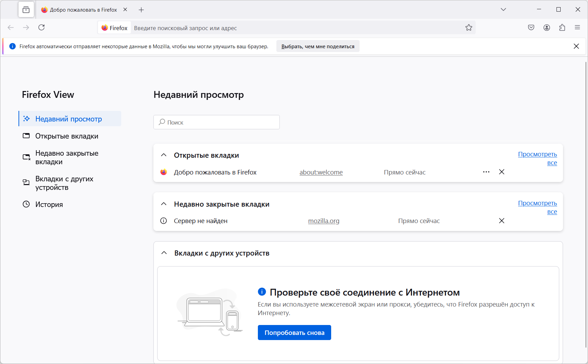Viewport: 588px width, 364px height.
Task: Select 'Вкладки с других устройств' in sidebar
Action: tap(70, 183)
